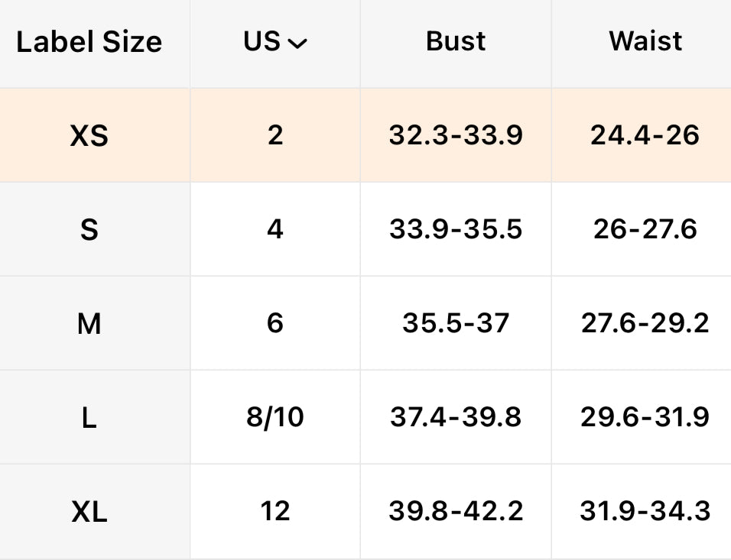Click bust measurement 39.8-42.2
Viewport: 731px width, 560px height.
(456, 511)
